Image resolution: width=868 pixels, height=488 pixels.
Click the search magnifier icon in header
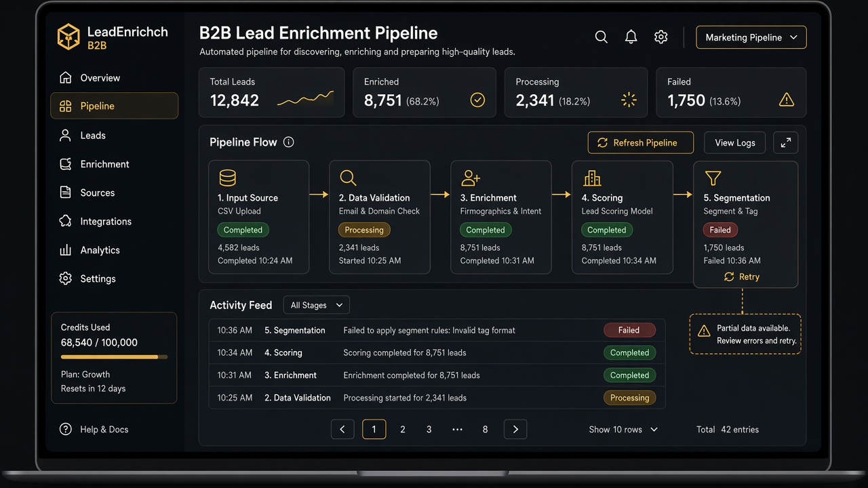(601, 37)
